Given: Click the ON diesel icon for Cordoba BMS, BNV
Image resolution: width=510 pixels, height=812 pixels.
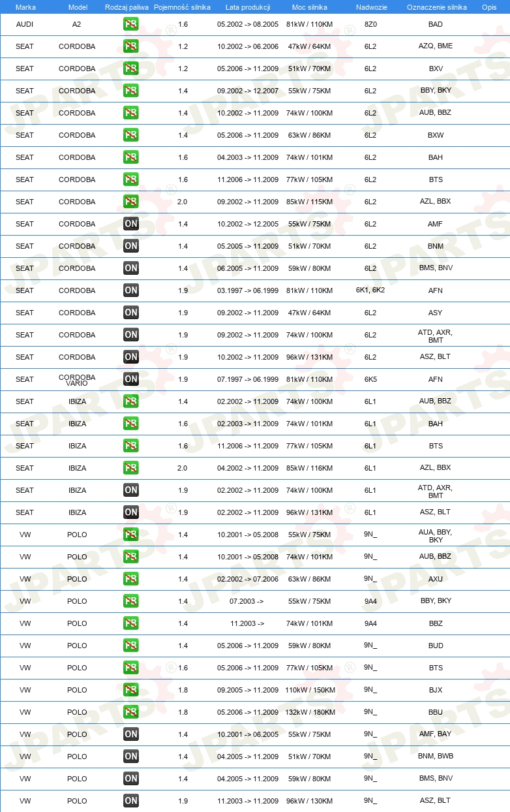Looking at the screenshot, I should (x=131, y=268).
